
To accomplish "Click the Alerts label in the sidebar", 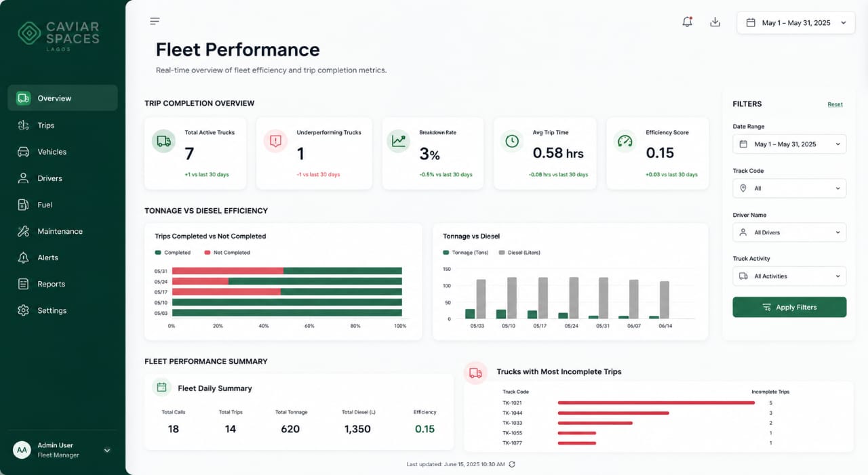I will click(x=47, y=257).
